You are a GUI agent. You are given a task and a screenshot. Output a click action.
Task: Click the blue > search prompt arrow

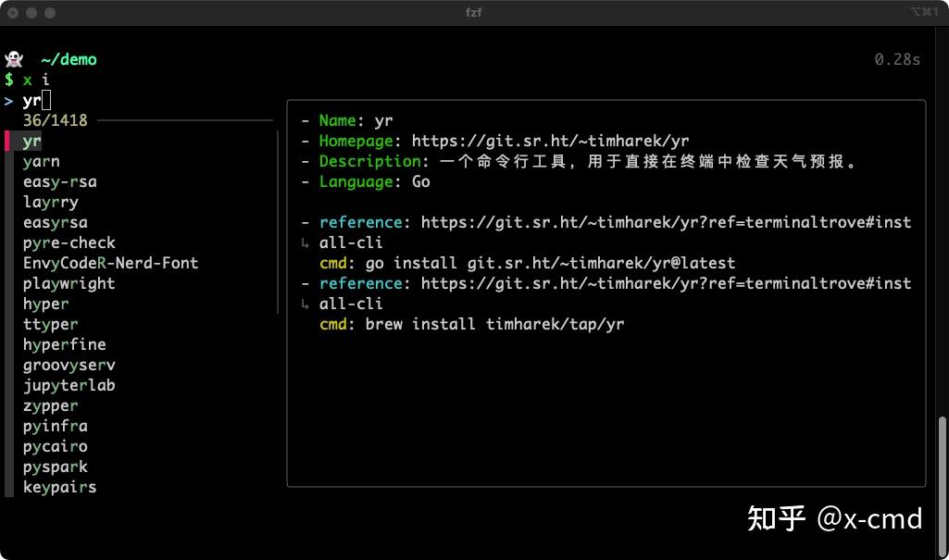point(10,100)
